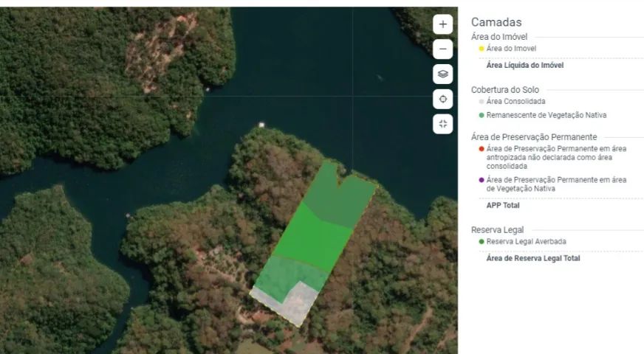Screen dimensions: 644x354
Task: Select the 'APP Total' entry
Action: [x=503, y=206]
